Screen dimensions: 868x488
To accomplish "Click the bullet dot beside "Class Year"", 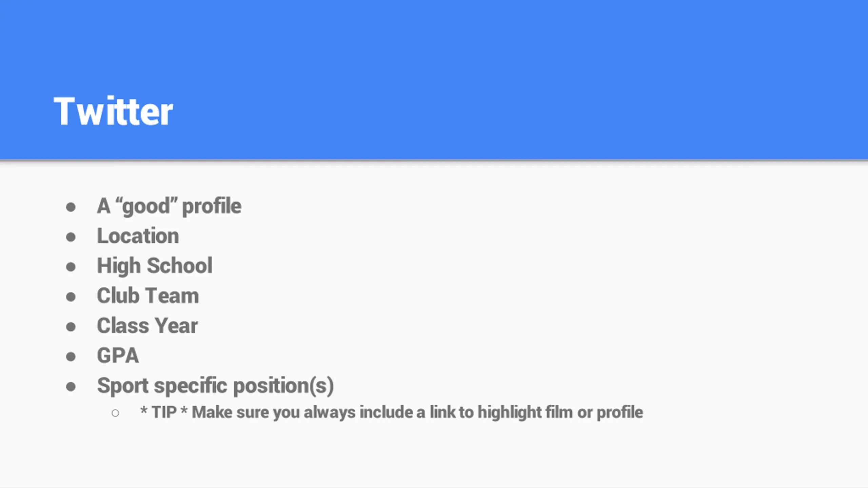I will (71, 327).
